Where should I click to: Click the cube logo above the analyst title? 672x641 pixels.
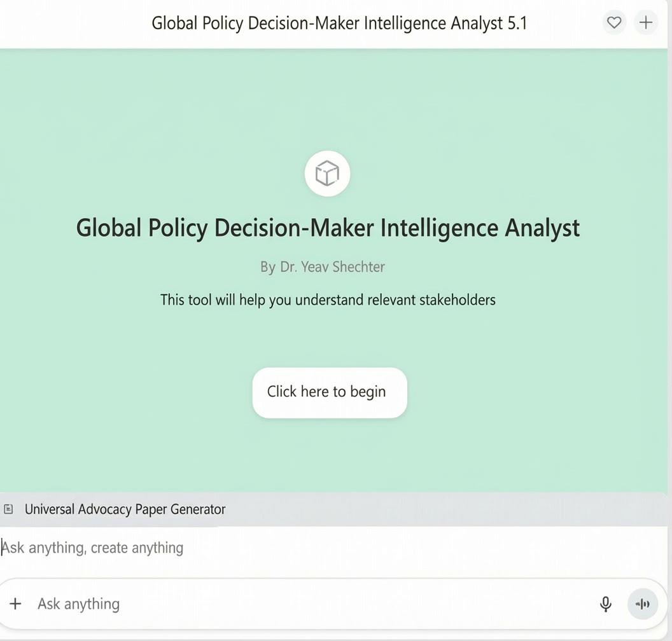[327, 173]
